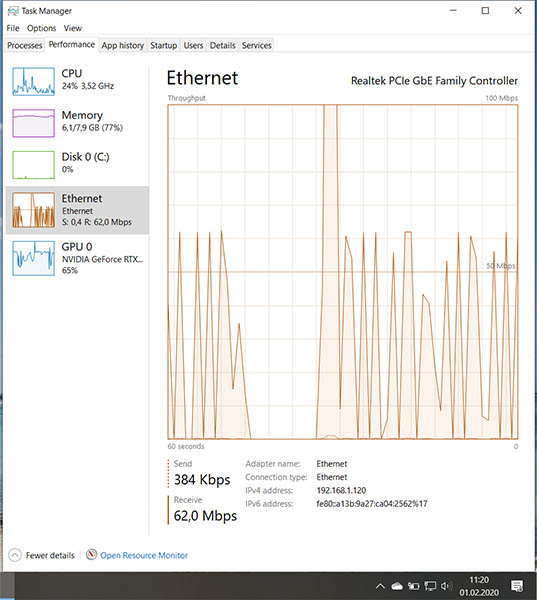Open the Action Center notifications icon
This screenshot has width=537, height=600.
[517, 585]
